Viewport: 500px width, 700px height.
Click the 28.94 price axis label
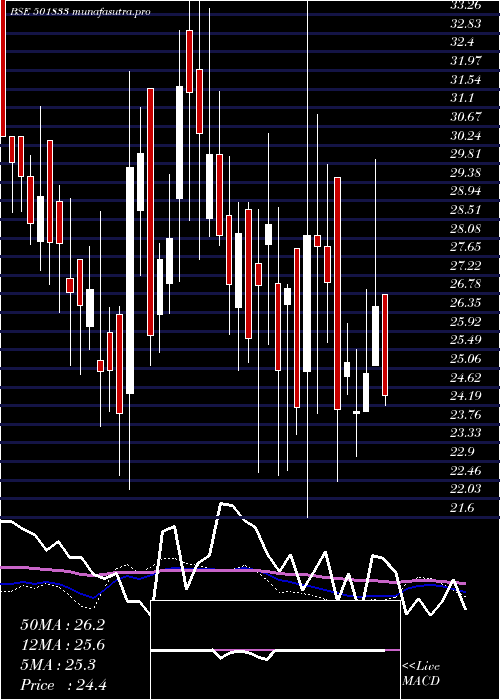(x=466, y=192)
